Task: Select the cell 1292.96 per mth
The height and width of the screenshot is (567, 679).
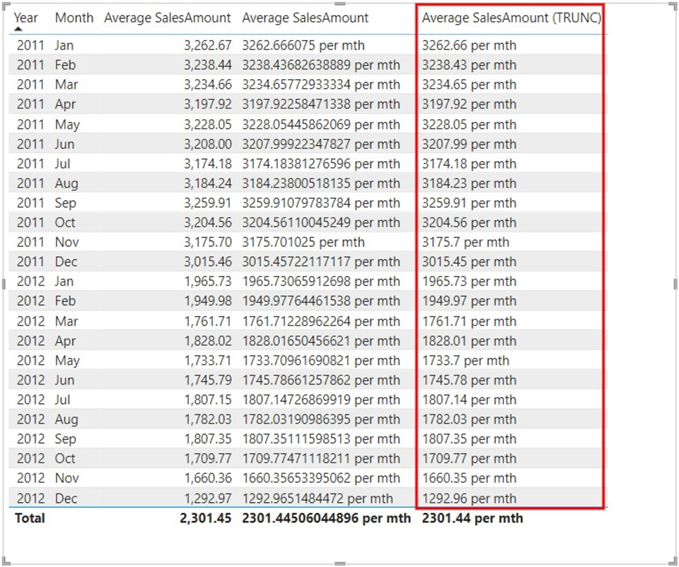Action: pos(469,498)
